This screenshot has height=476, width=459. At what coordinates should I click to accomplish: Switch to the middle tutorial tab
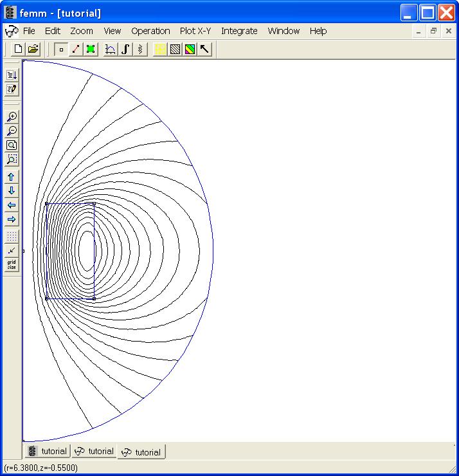tap(94, 451)
